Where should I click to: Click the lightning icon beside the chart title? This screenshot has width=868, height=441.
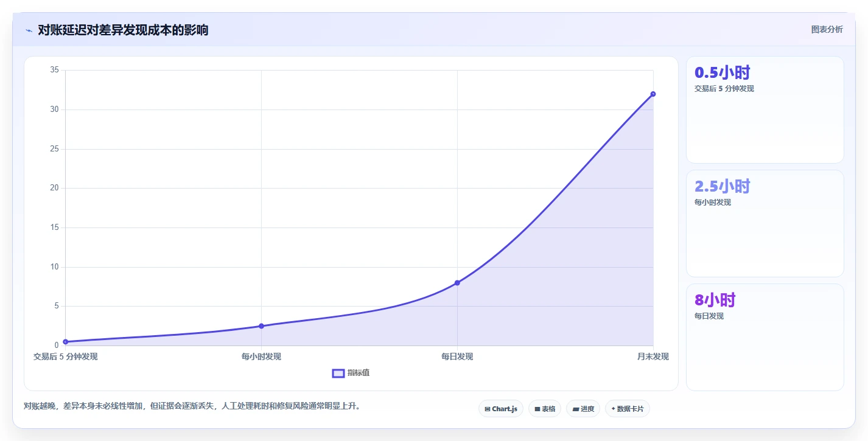tap(29, 30)
